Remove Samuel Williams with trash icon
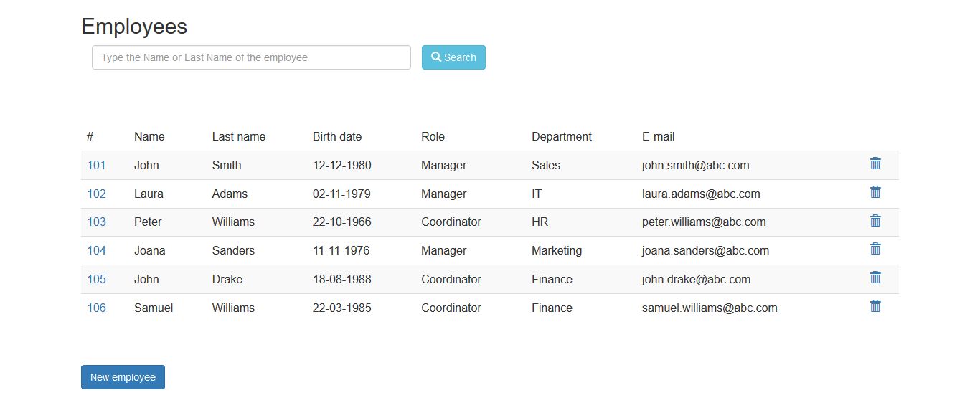The width and height of the screenshot is (980, 403). (x=875, y=306)
